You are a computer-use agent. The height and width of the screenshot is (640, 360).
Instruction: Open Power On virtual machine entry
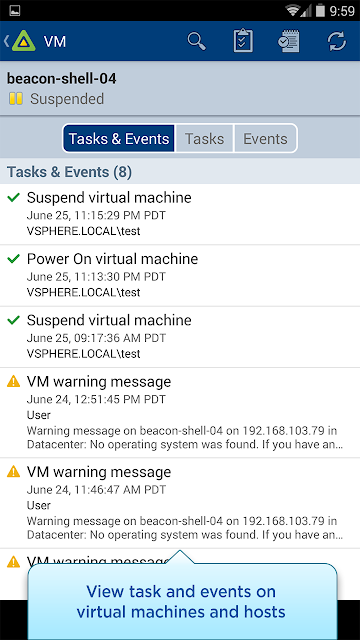tap(180, 276)
